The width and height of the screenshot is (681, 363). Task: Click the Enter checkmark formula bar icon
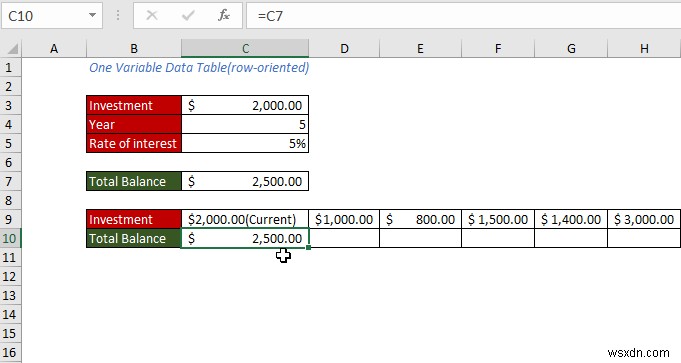point(188,16)
